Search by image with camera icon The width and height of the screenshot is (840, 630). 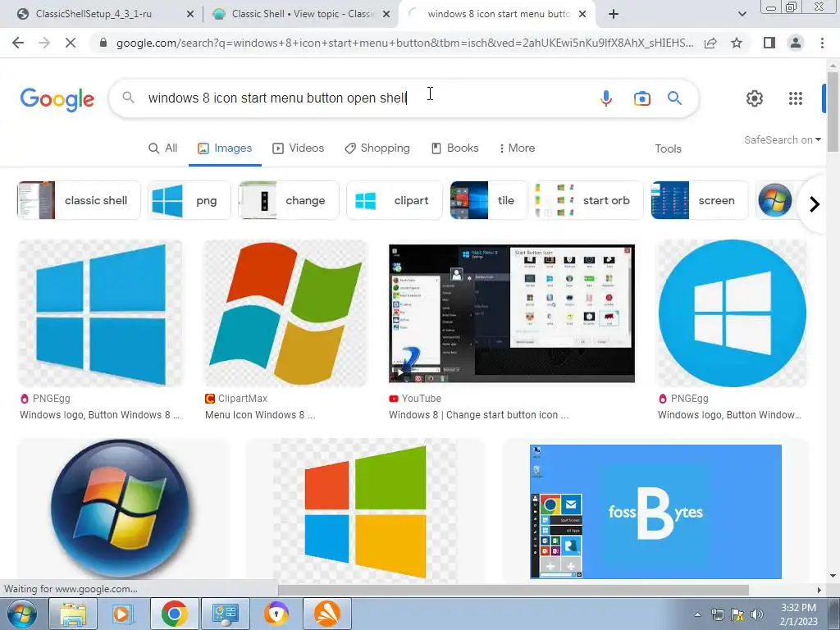[x=641, y=98]
